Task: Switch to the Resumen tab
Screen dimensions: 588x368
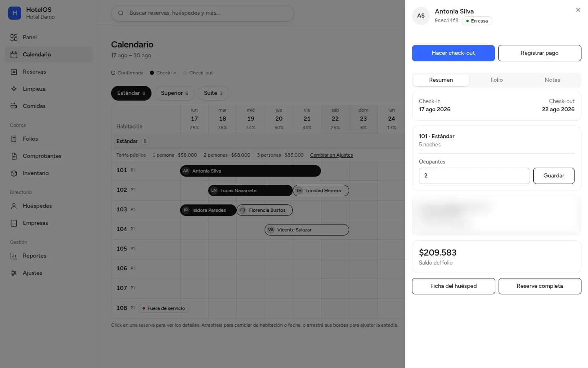Action: (441, 80)
